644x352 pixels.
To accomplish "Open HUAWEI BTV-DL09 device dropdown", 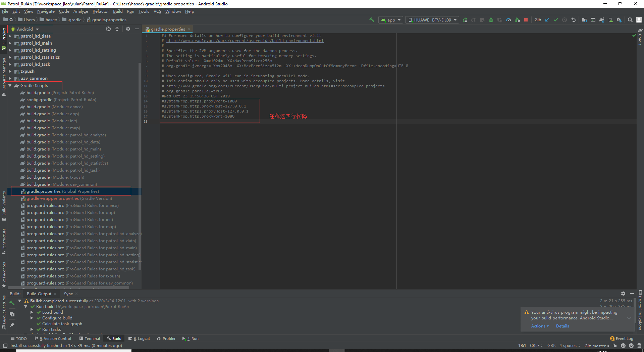I will (432, 20).
